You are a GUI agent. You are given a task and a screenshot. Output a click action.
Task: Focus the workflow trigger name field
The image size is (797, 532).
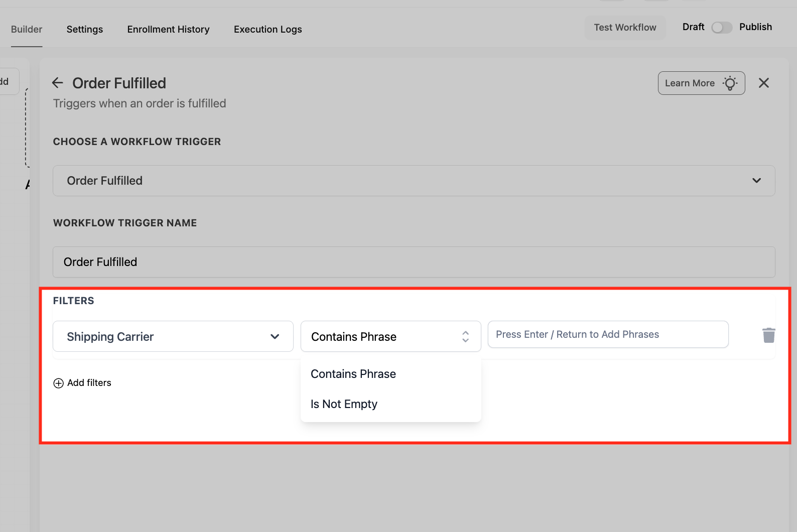[414, 262]
